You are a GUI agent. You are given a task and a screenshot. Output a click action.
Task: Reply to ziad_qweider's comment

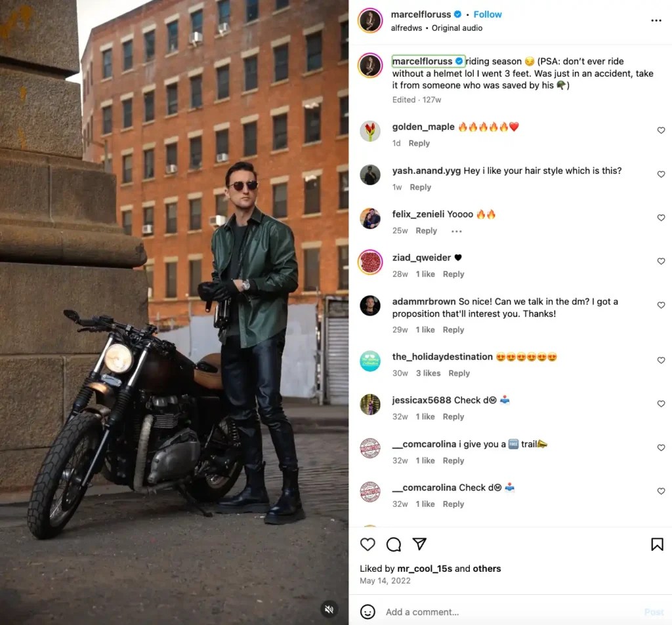(453, 274)
